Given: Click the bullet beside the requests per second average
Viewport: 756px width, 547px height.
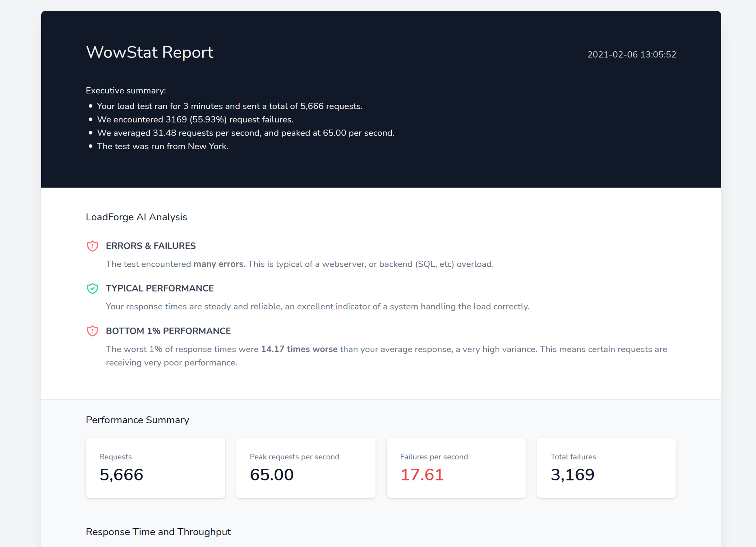Looking at the screenshot, I should point(90,132).
